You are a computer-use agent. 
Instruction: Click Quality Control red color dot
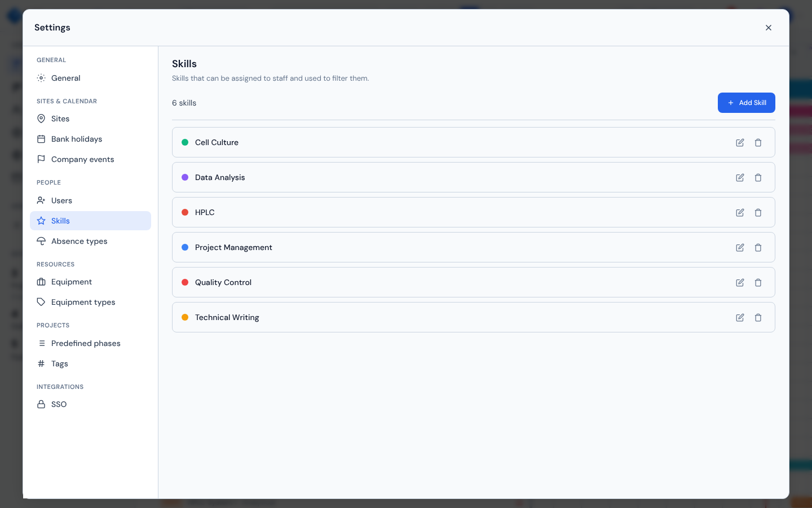coord(185,282)
